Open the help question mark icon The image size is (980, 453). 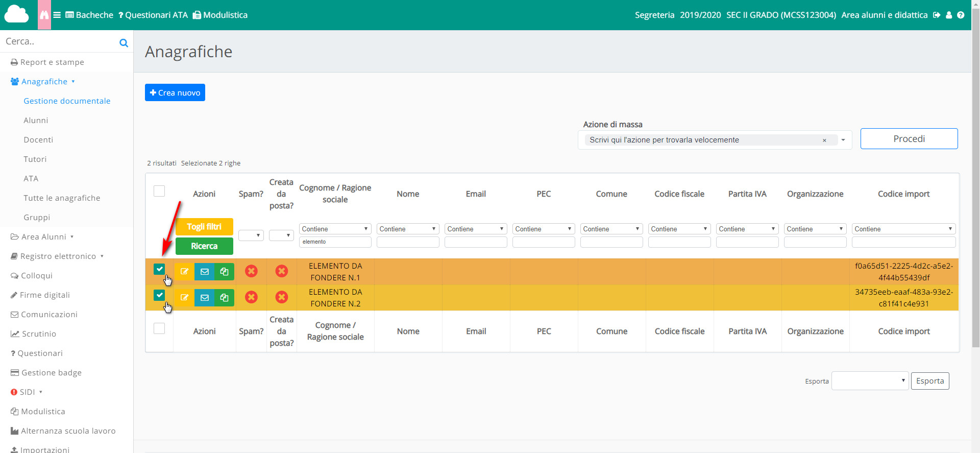point(961,15)
